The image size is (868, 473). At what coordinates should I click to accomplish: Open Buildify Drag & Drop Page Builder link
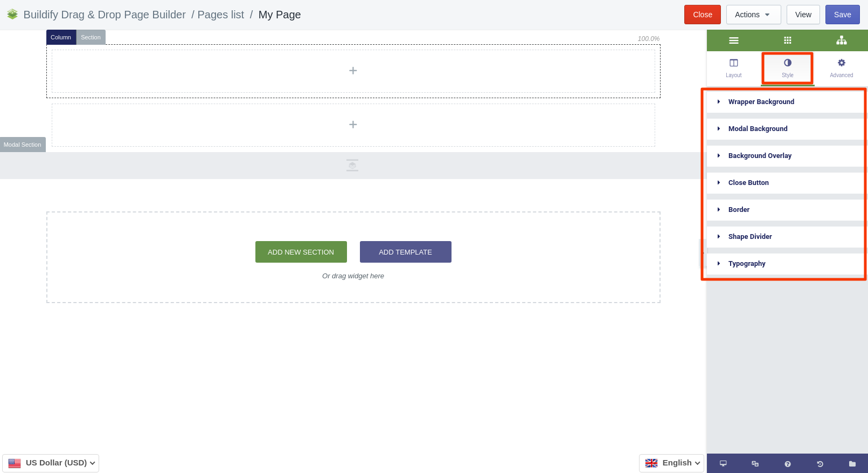105,15
